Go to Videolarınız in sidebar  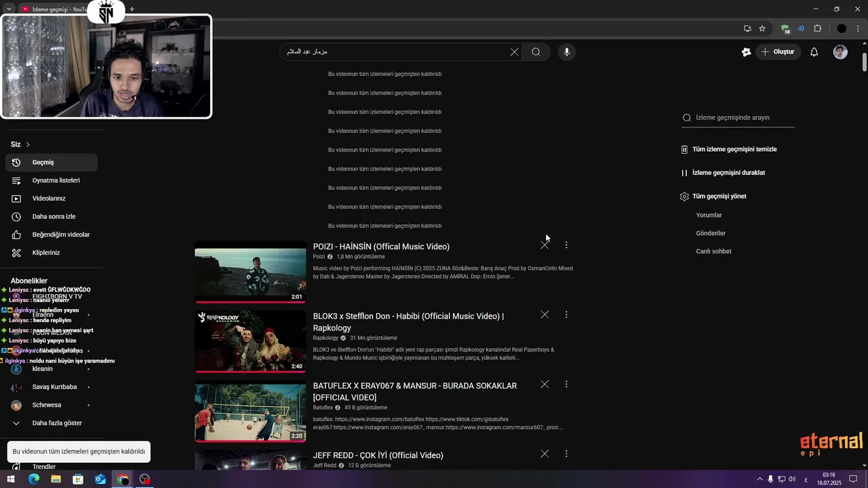(x=52, y=199)
